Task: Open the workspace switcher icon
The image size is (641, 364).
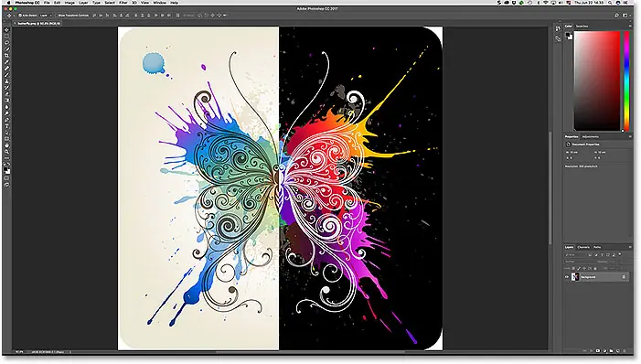Action: tap(625, 16)
